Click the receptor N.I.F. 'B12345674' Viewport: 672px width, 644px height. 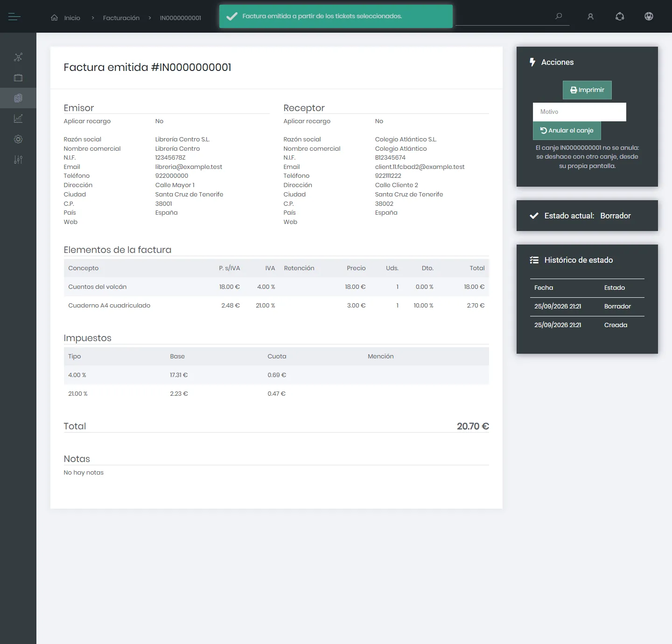click(390, 158)
